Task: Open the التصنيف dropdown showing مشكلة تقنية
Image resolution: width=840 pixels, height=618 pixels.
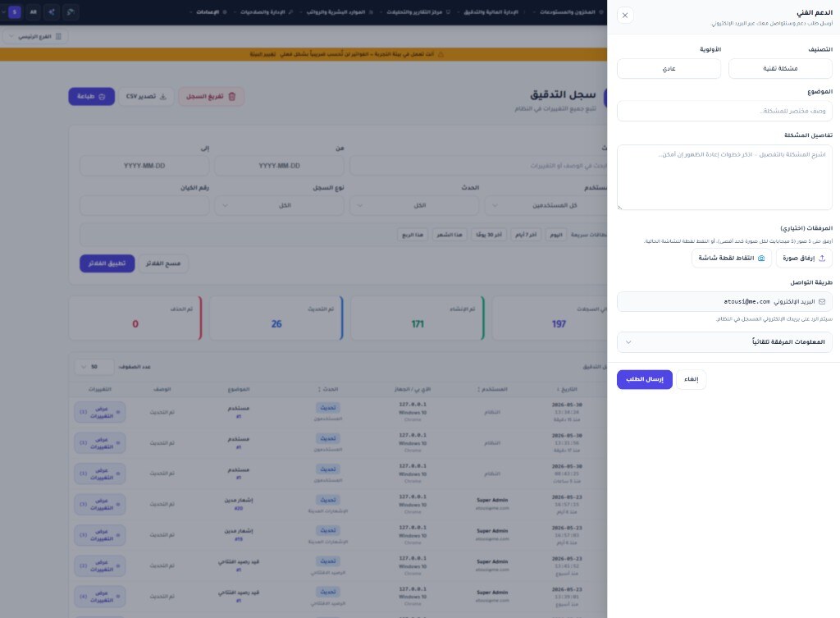Action: pos(780,69)
